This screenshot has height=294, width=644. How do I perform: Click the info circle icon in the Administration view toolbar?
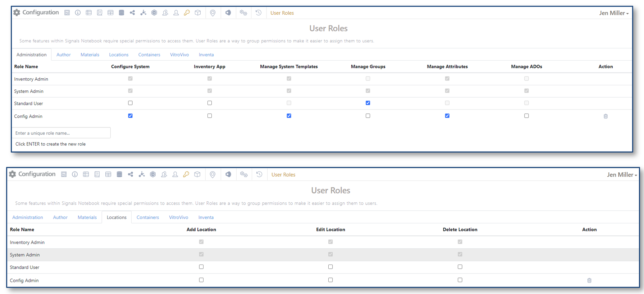pyautogui.click(x=78, y=13)
